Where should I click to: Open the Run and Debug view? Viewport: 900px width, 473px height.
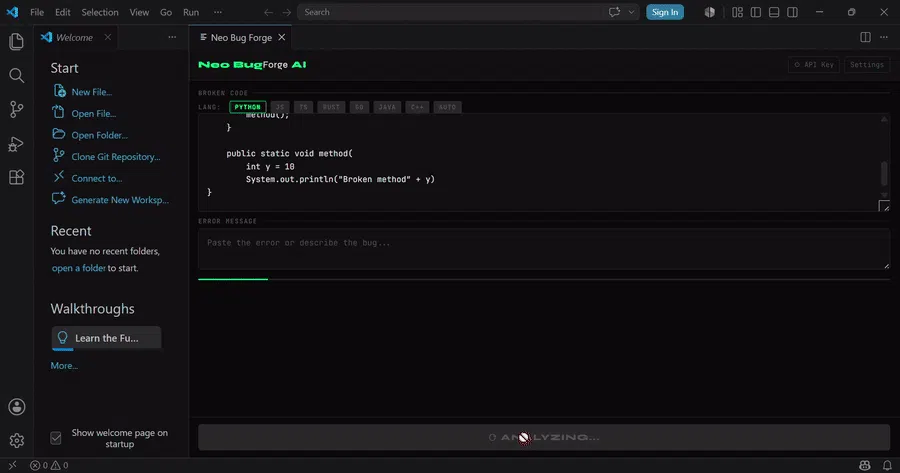click(x=16, y=144)
